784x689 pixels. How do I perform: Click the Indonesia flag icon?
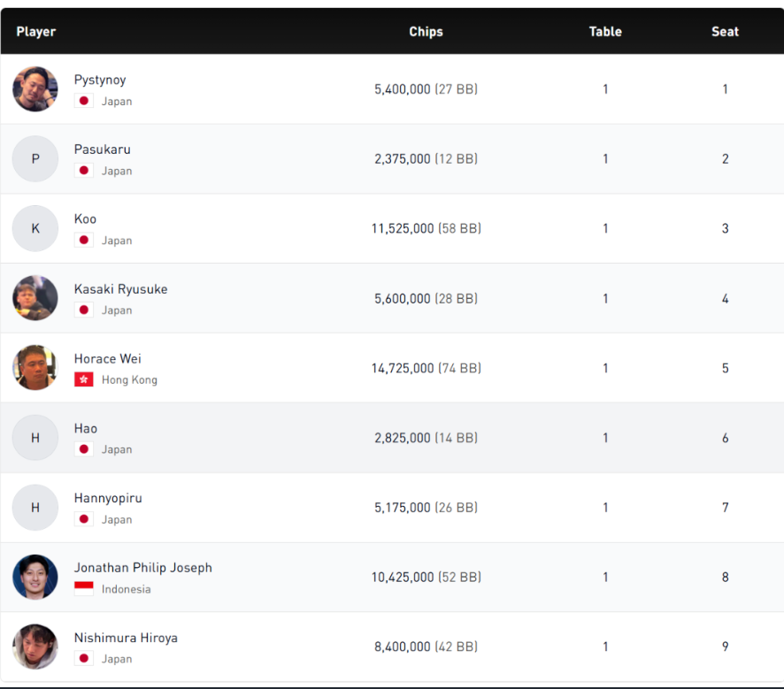tap(84, 589)
